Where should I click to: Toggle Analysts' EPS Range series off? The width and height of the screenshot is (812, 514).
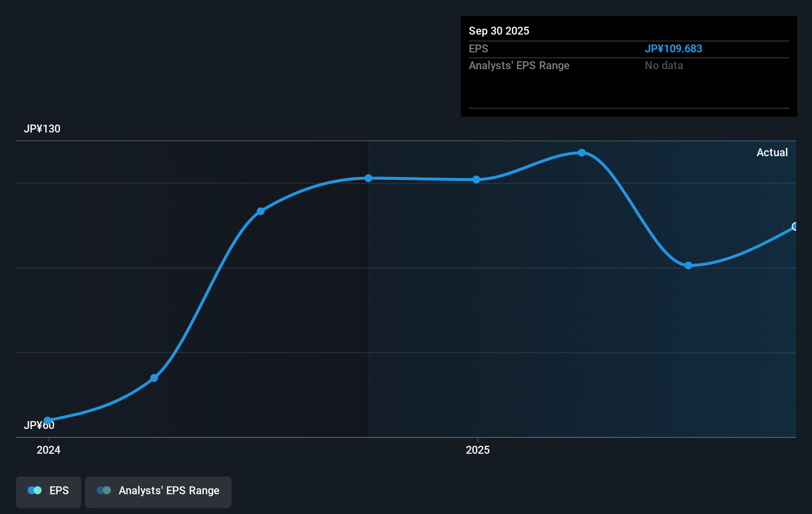pos(158,492)
